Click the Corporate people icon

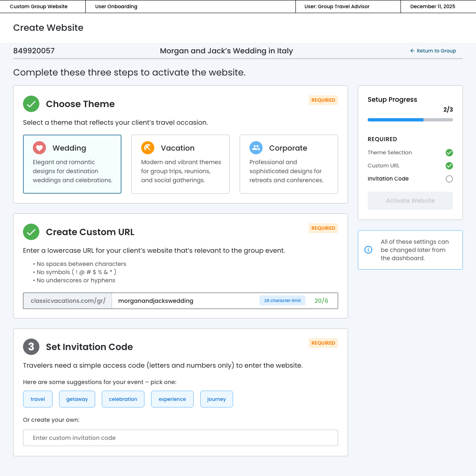point(256,148)
